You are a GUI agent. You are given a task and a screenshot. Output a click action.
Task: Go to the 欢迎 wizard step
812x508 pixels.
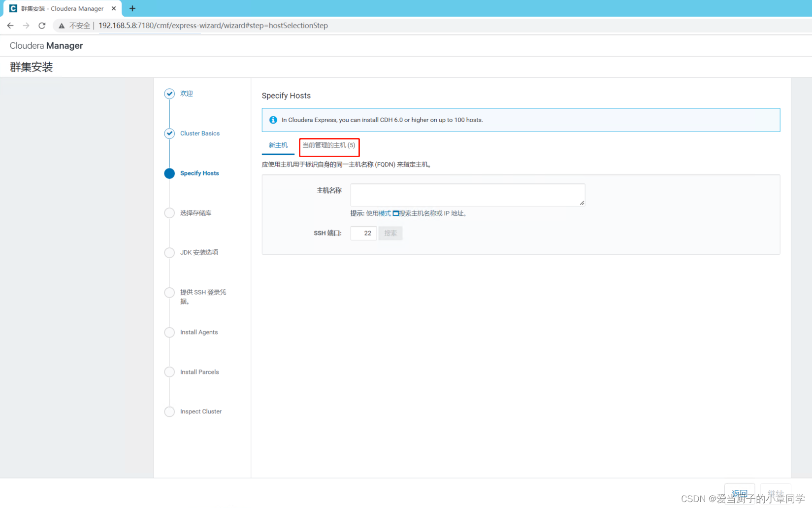point(186,94)
